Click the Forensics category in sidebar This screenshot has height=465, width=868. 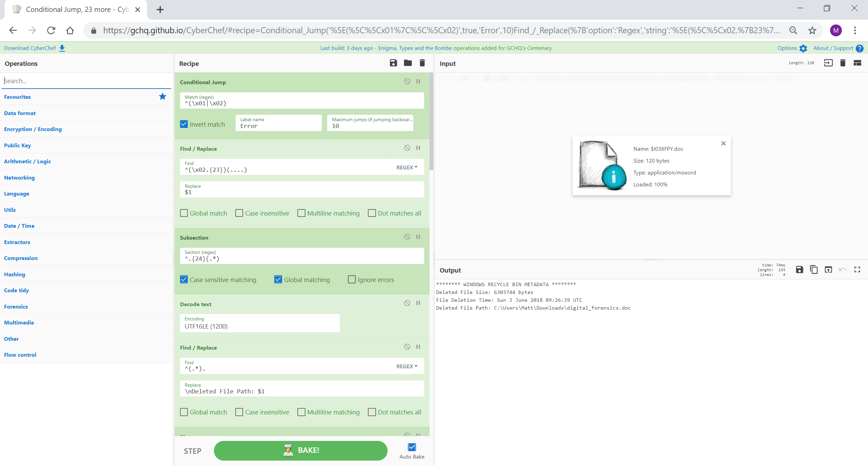point(16,306)
